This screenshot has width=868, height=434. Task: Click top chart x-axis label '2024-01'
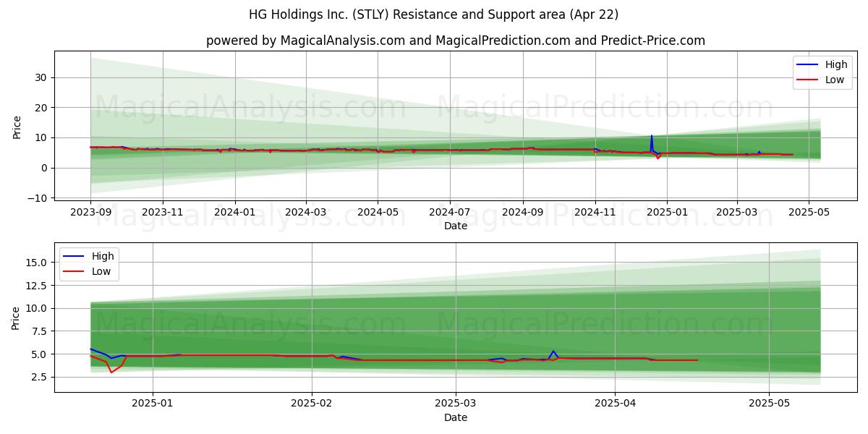click(x=234, y=213)
